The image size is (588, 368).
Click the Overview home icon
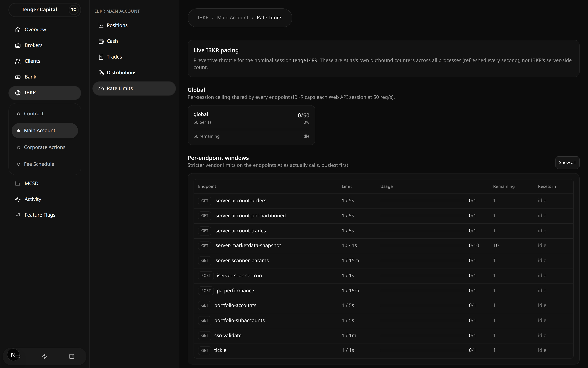[x=18, y=30]
